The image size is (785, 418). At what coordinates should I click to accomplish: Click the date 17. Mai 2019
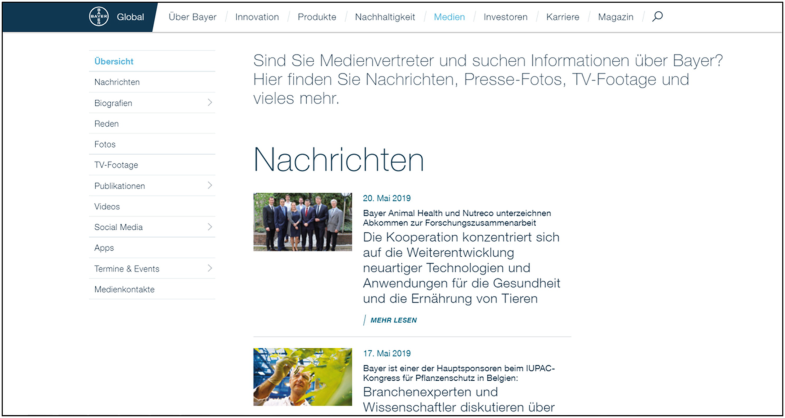coord(387,353)
